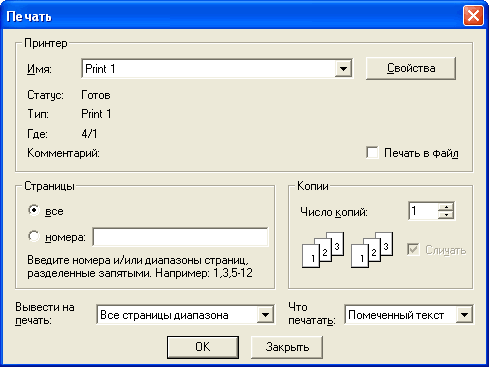Click the Print 1 printer name field
The image size is (489, 367).
pyautogui.click(x=217, y=69)
